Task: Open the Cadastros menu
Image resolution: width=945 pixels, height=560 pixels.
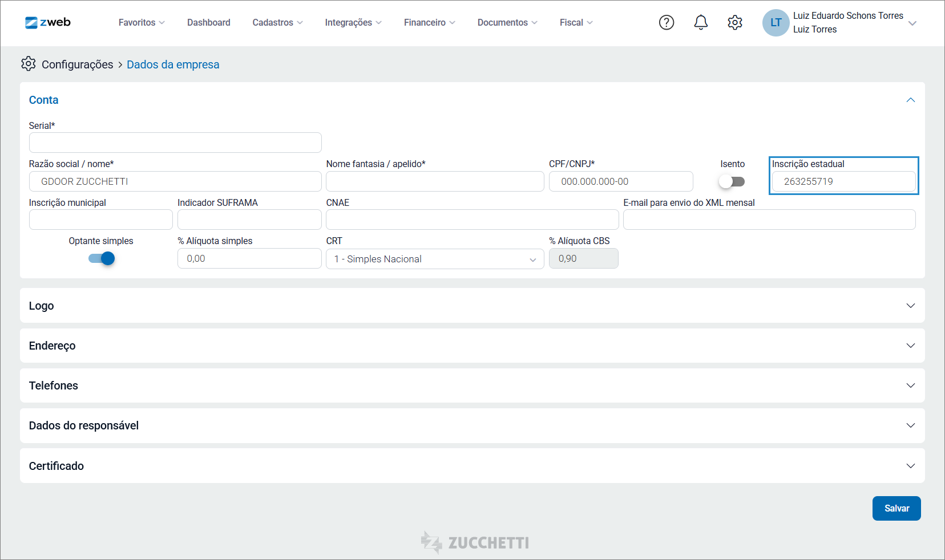Action: click(x=277, y=22)
